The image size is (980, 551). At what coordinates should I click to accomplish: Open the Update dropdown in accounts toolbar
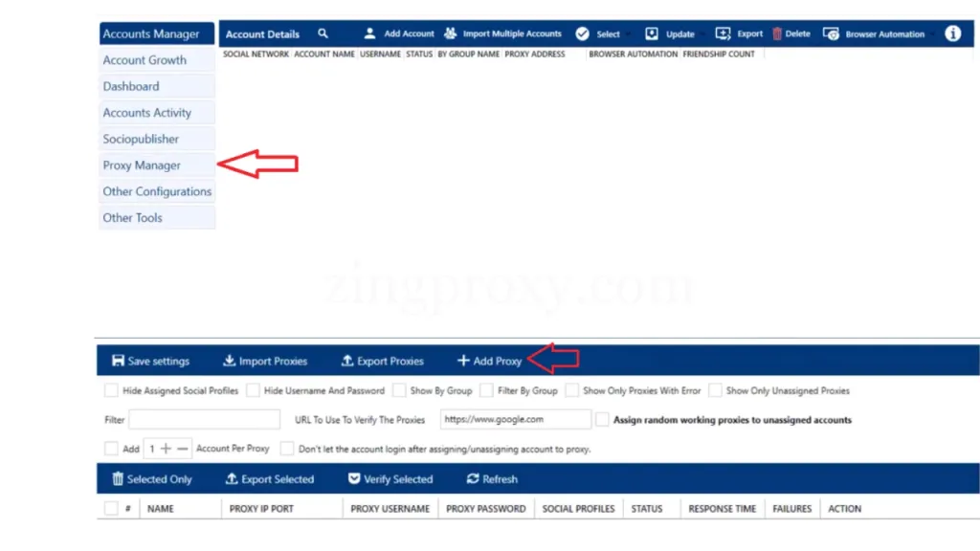[675, 33]
